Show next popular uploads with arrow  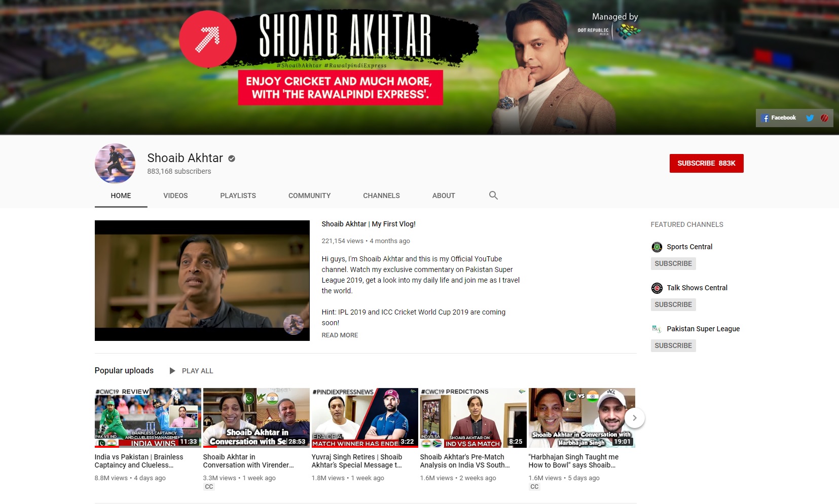pos(634,418)
